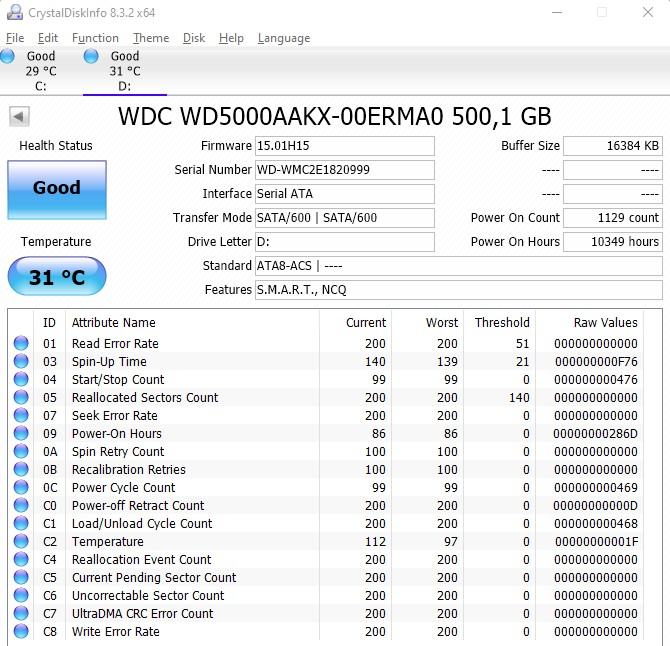This screenshot has width=670, height=646.
Task: Click the status orb for Read Error Rate
Action: [x=21, y=344]
